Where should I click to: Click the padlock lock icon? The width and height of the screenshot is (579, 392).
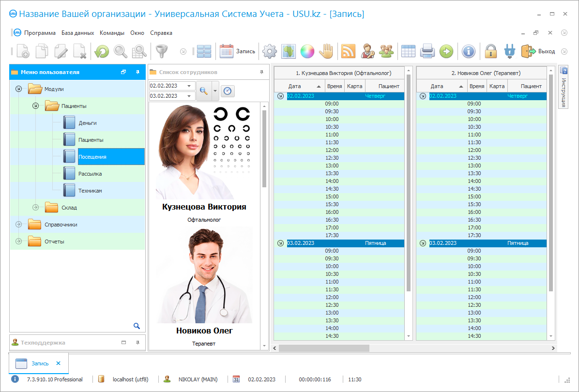[x=491, y=51]
